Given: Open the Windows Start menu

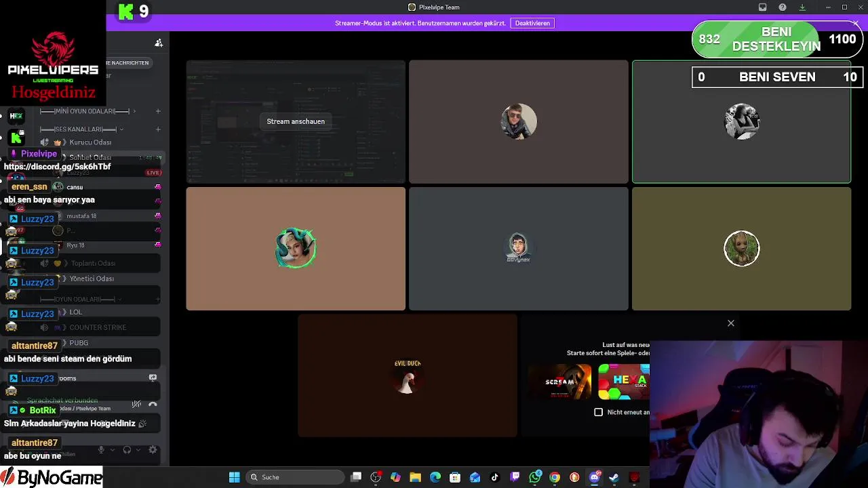Looking at the screenshot, I should click(234, 477).
